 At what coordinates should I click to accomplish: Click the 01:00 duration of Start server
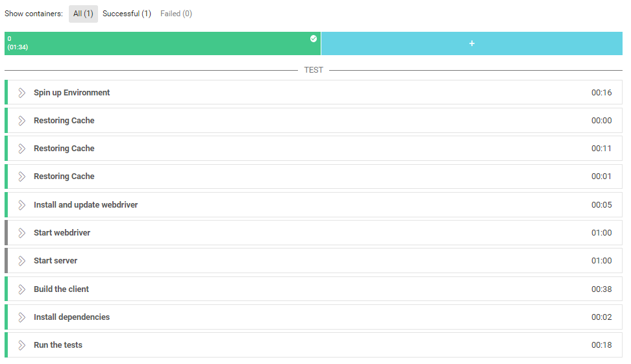coord(601,261)
